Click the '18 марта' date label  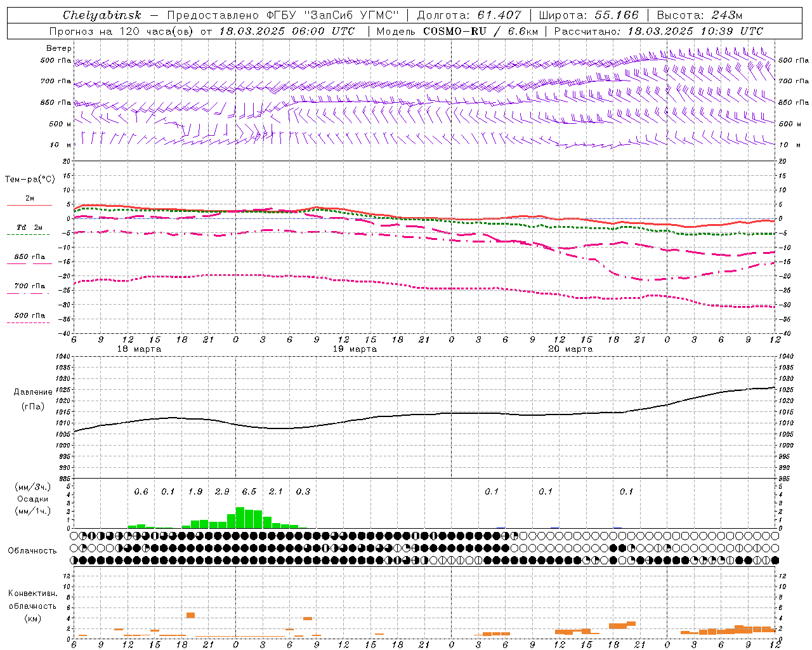(139, 349)
